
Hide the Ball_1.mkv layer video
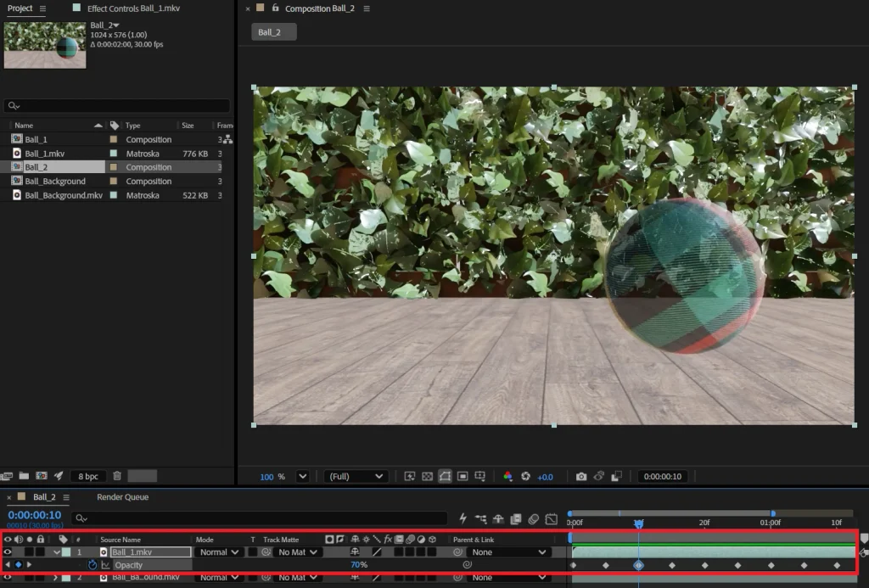[x=7, y=552]
